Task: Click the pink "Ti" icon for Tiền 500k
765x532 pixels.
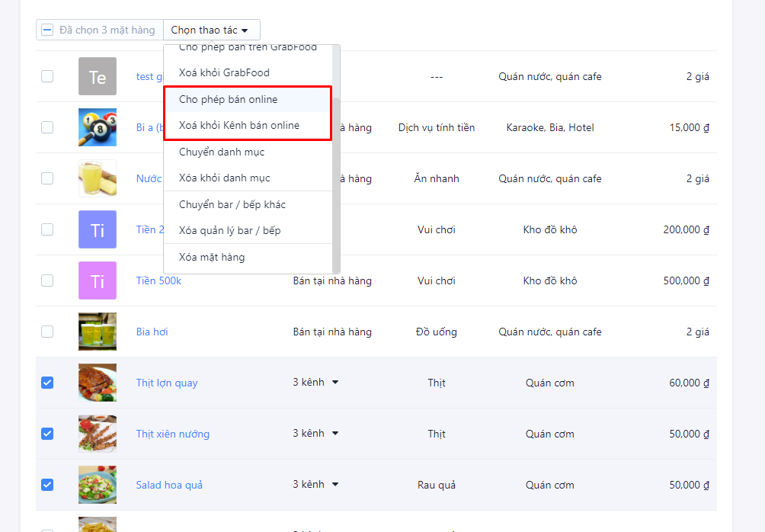Action: 97,280
